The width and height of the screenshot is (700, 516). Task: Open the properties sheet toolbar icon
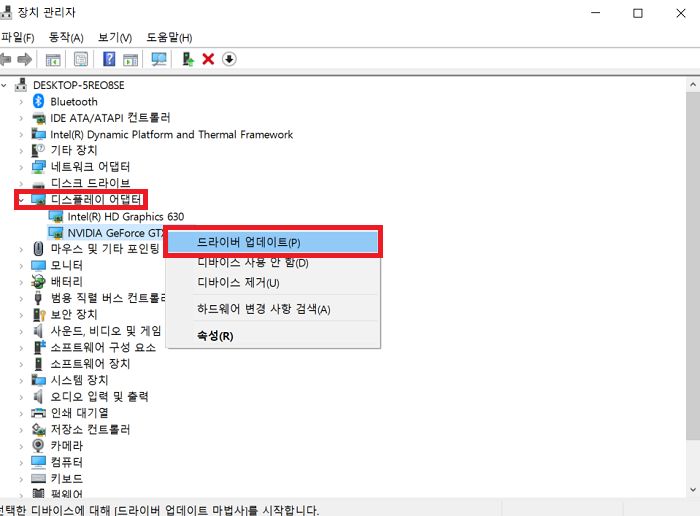81,59
